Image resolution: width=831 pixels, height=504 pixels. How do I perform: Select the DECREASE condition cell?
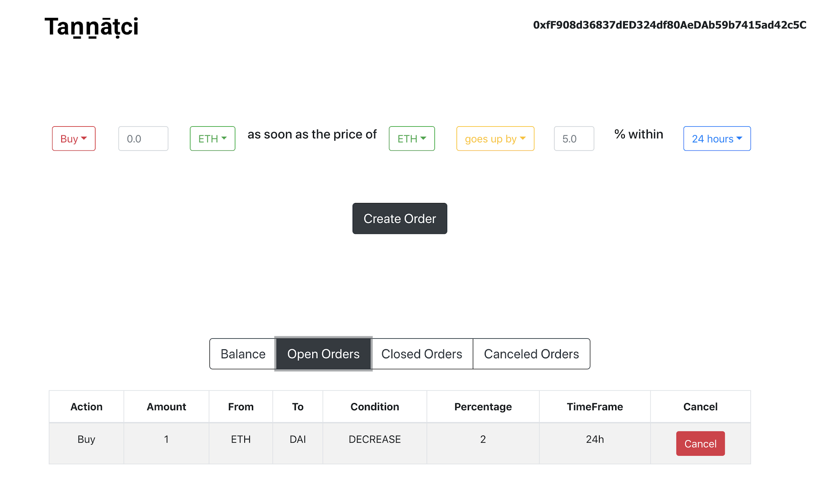click(x=375, y=439)
